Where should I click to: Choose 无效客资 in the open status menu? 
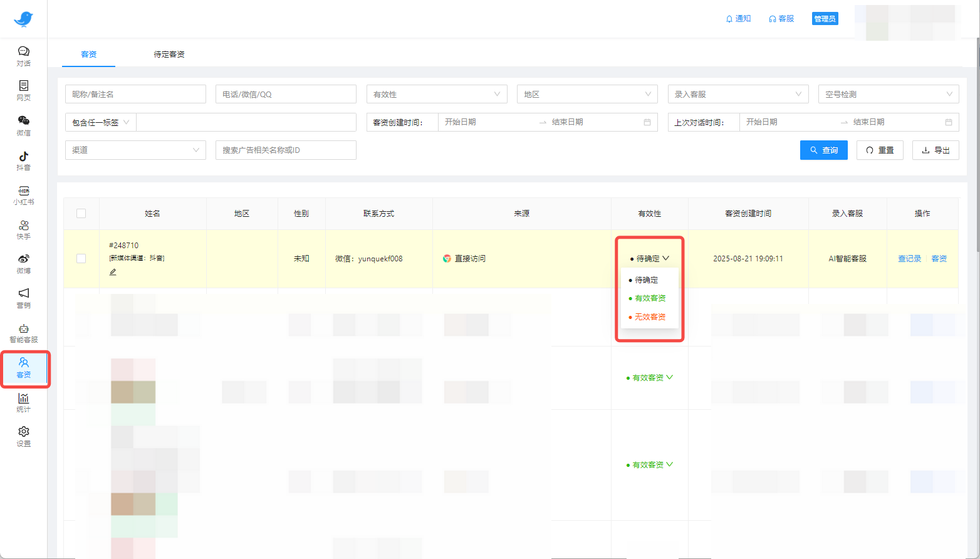pyautogui.click(x=650, y=317)
